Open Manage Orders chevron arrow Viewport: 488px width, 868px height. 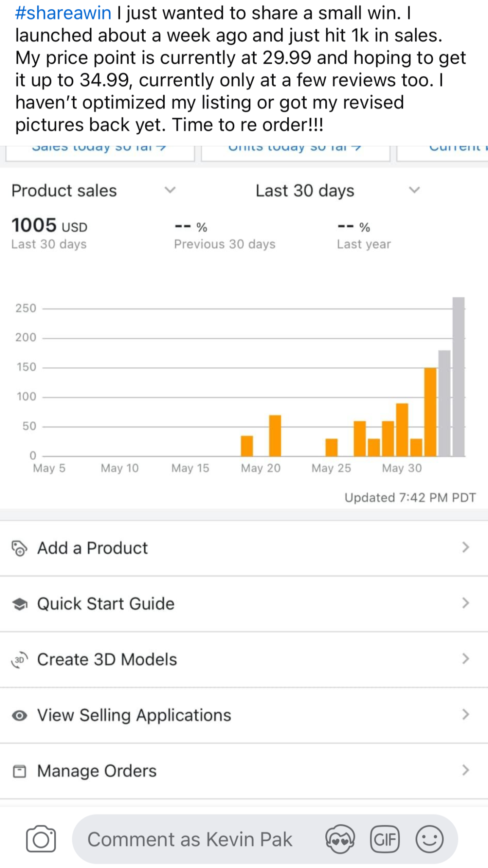coord(466,770)
